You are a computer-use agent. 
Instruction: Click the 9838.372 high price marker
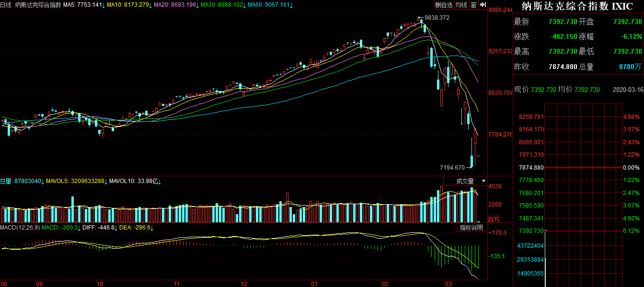(437, 18)
